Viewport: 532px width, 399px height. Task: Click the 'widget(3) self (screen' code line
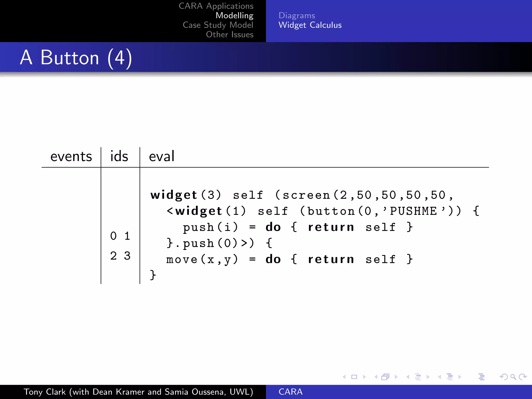302,195
